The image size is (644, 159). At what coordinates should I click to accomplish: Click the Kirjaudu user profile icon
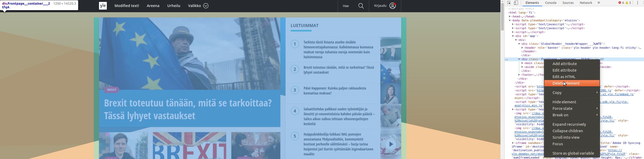pyautogui.click(x=393, y=6)
